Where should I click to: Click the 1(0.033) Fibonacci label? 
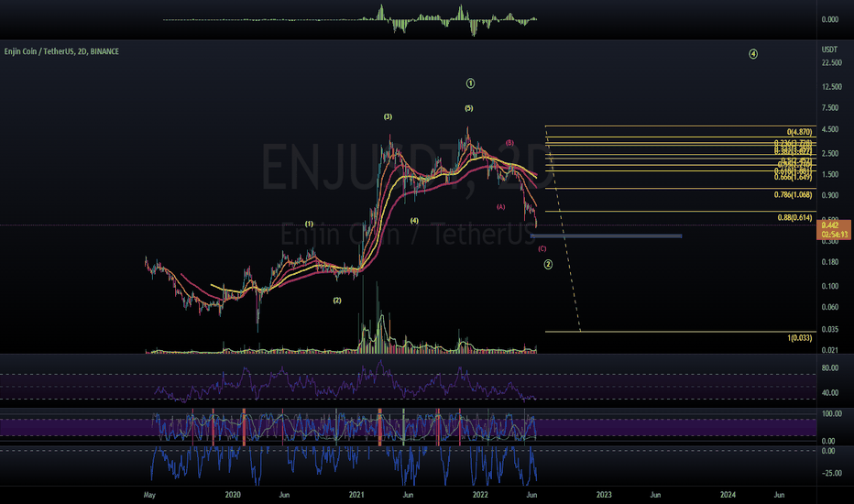[x=800, y=338]
